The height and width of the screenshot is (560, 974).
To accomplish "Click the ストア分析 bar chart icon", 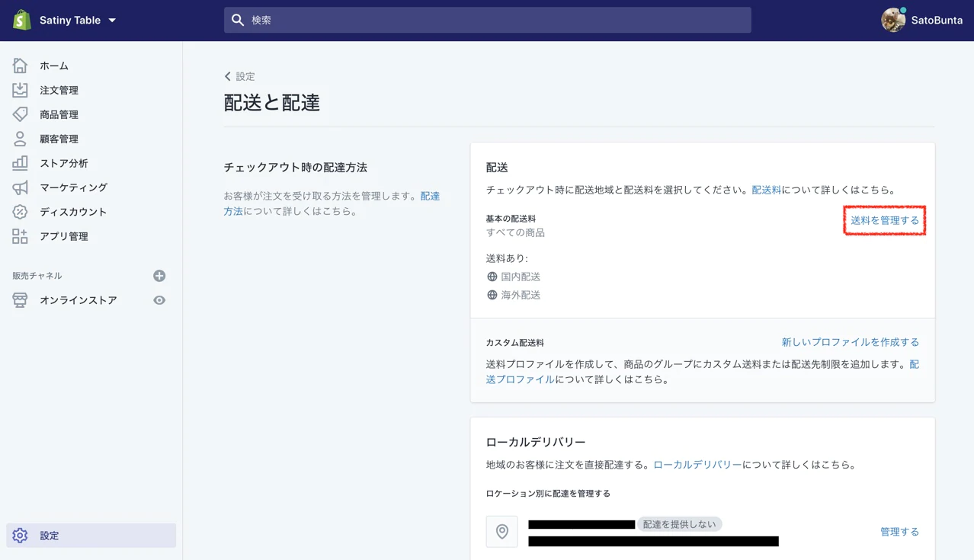I will click(20, 163).
